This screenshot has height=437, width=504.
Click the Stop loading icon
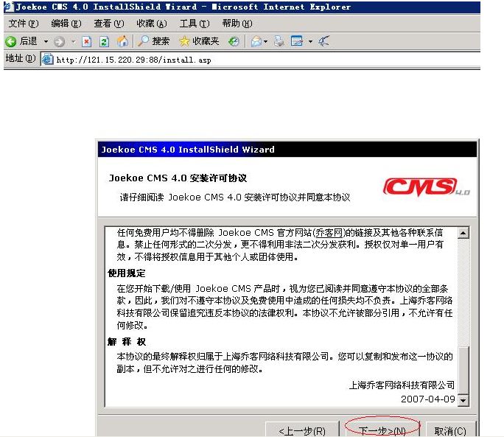pyautogui.click(x=86, y=41)
